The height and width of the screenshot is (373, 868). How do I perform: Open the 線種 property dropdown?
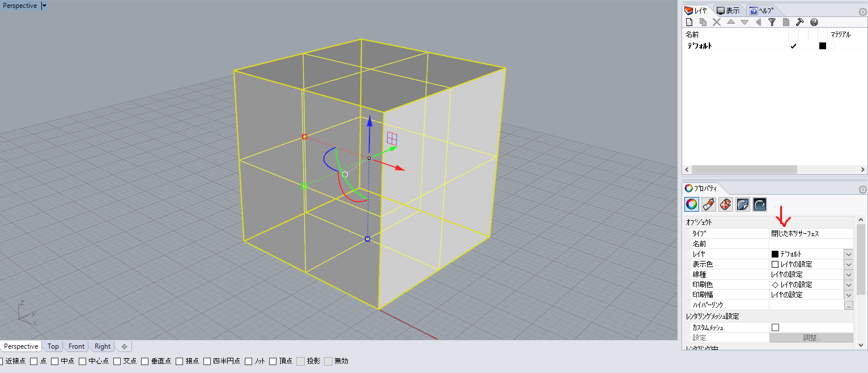pyautogui.click(x=849, y=274)
